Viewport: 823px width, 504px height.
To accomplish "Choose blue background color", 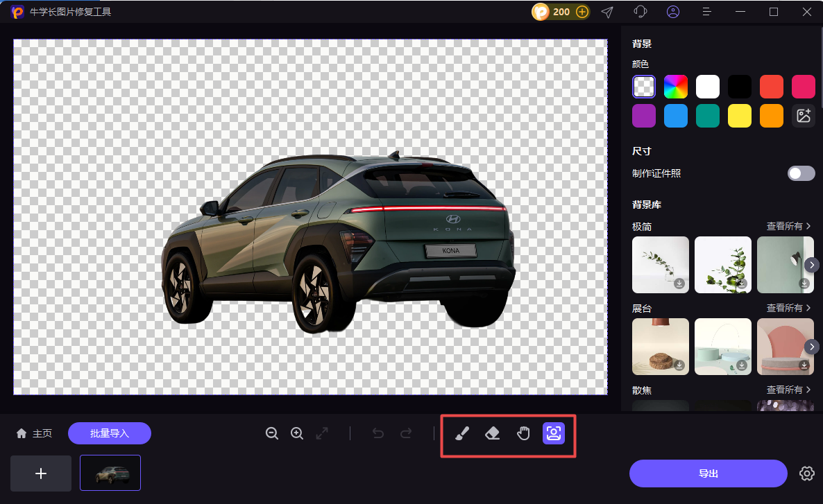I will (676, 116).
